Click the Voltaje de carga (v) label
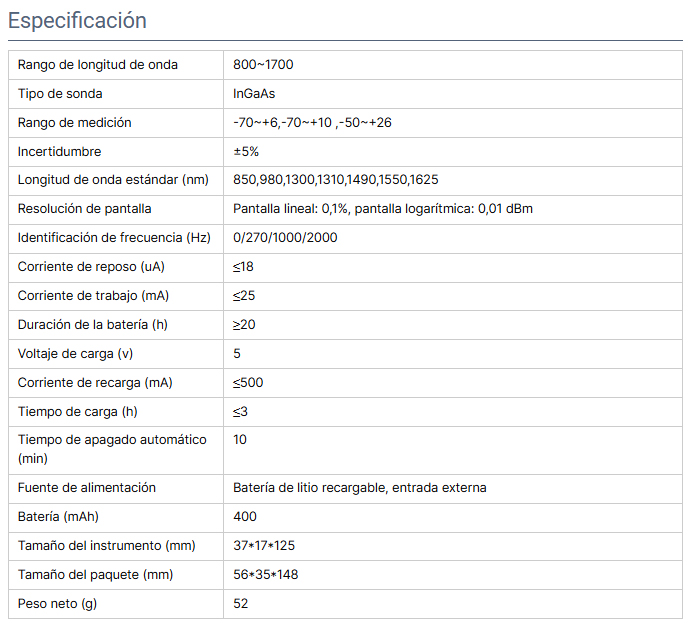690x623 pixels. coord(74,354)
